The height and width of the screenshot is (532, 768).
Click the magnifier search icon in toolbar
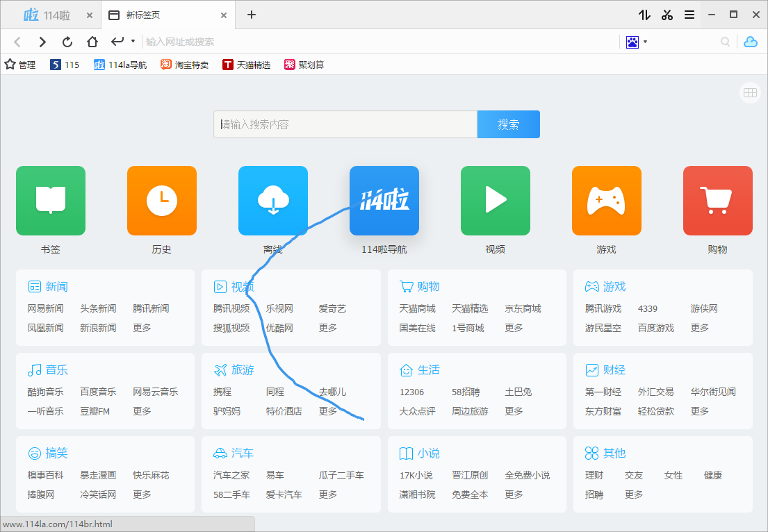click(726, 42)
